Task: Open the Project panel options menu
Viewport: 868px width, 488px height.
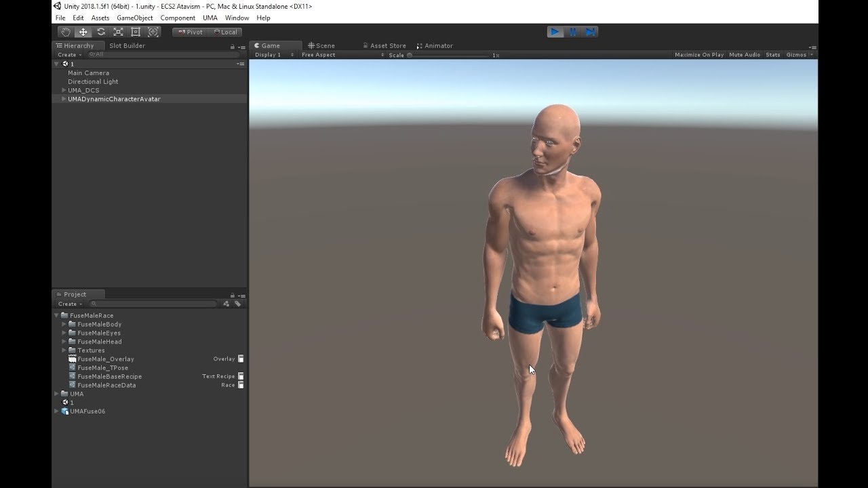Action: [241, 296]
